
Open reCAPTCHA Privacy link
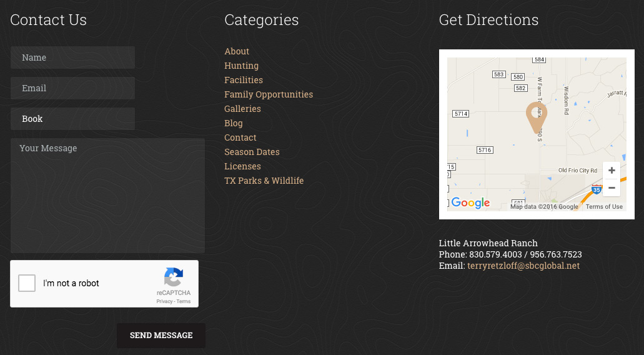tap(164, 301)
